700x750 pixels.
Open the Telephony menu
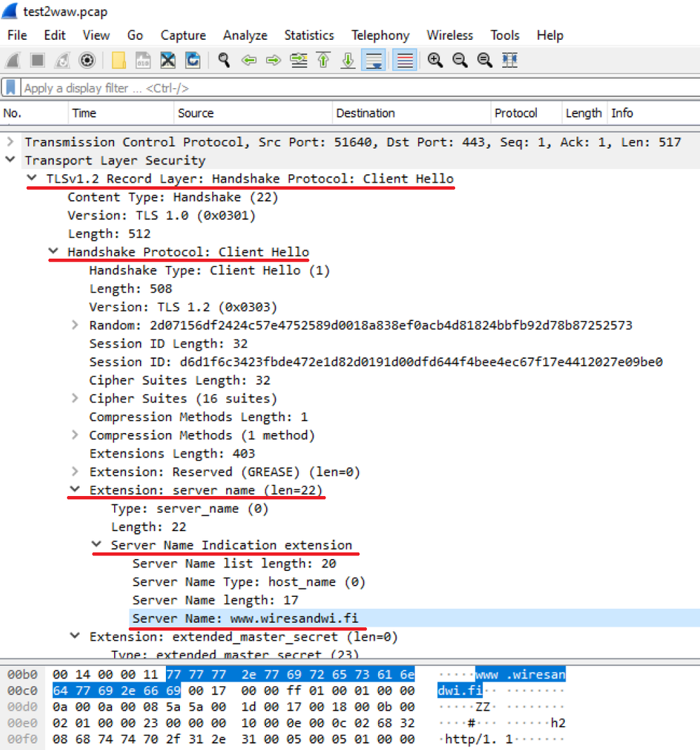coord(380,35)
